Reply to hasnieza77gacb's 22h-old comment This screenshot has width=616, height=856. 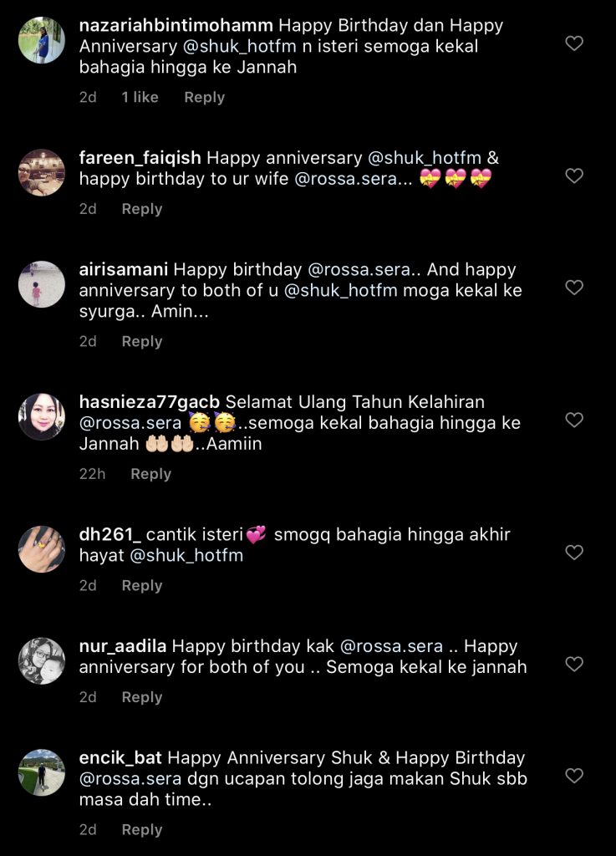[150, 474]
